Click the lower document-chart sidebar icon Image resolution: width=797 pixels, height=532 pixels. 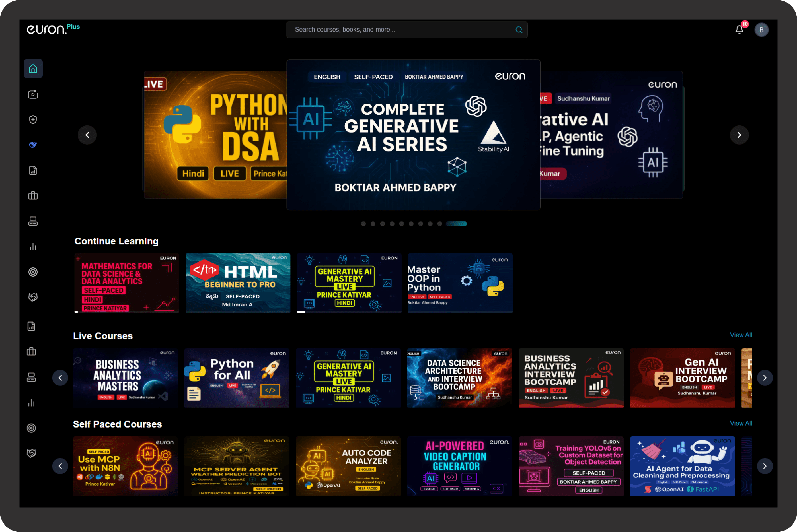click(31, 326)
